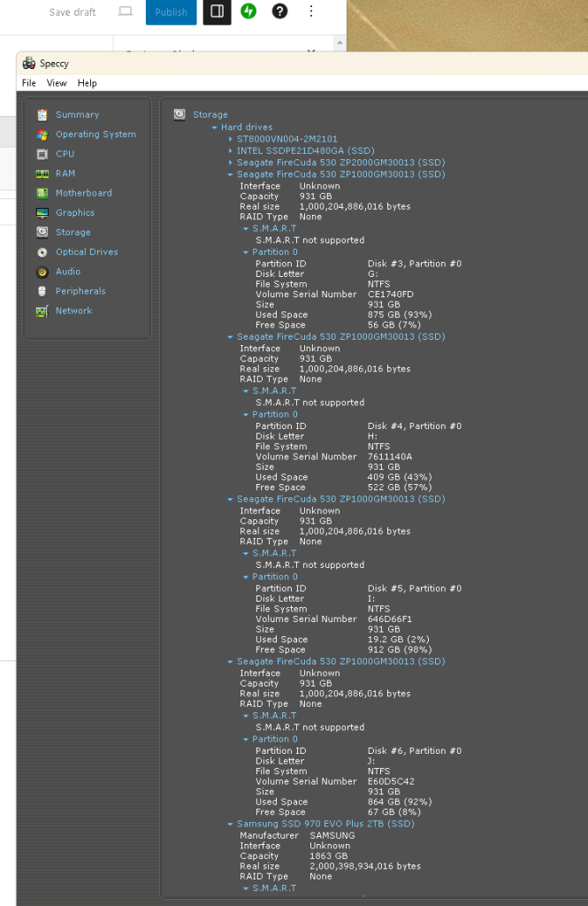Toggle the editor settings sidebar panel icon
This screenshot has height=906, width=588.
point(218,12)
